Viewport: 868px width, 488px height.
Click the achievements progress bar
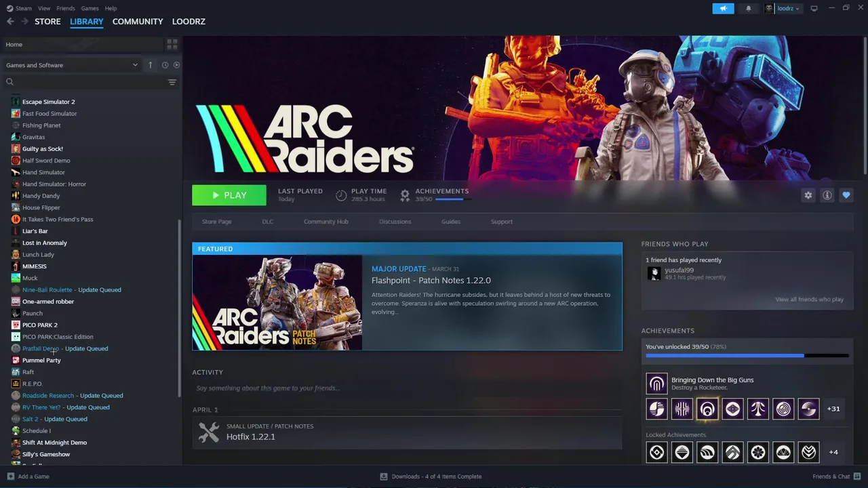point(747,355)
